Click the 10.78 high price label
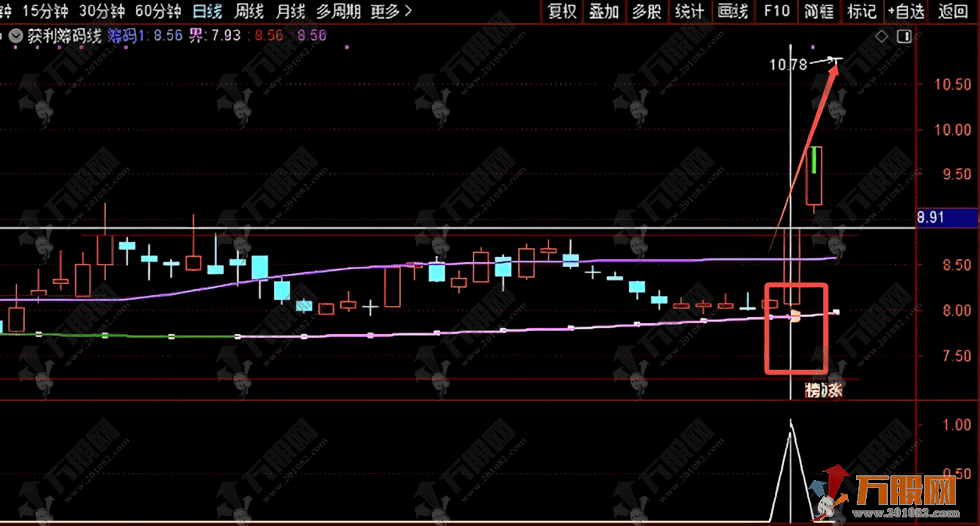Screen dimensions: 980x526 (787, 65)
